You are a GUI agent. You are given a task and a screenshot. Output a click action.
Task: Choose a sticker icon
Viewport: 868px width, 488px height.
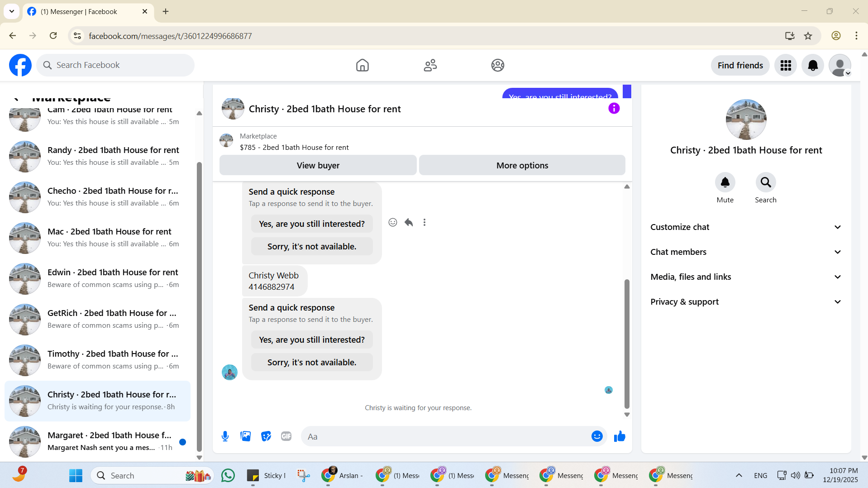click(x=266, y=436)
